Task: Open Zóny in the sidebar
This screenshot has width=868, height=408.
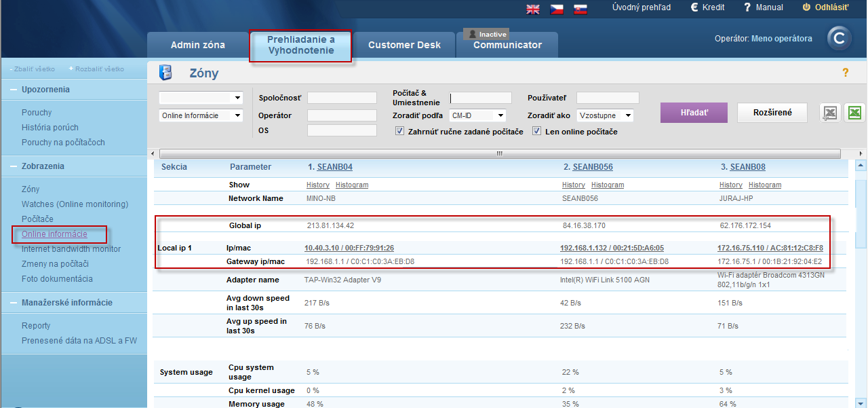Action: click(31, 189)
